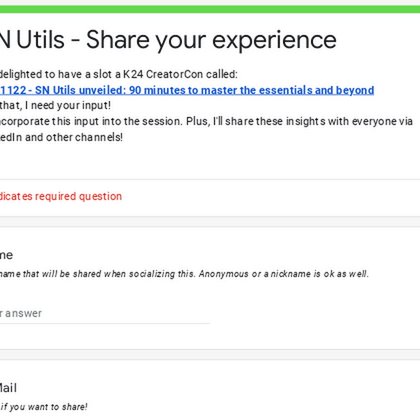Click the 'answer' placeholder text
The height and width of the screenshot is (420, 420).
pyautogui.click(x=23, y=314)
